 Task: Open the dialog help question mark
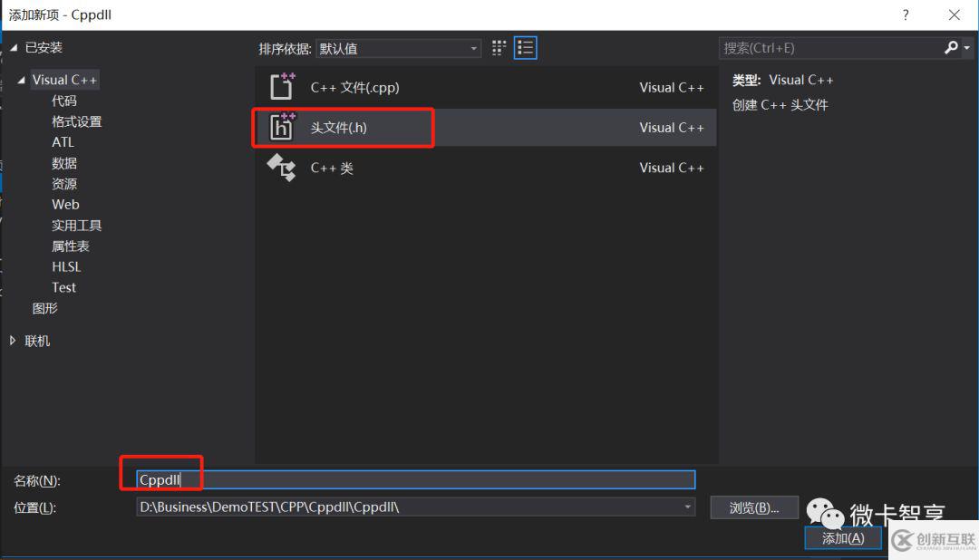[x=906, y=15]
